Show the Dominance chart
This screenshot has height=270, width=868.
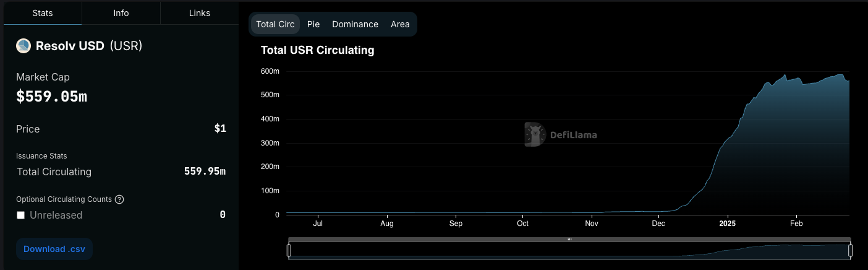(355, 24)
